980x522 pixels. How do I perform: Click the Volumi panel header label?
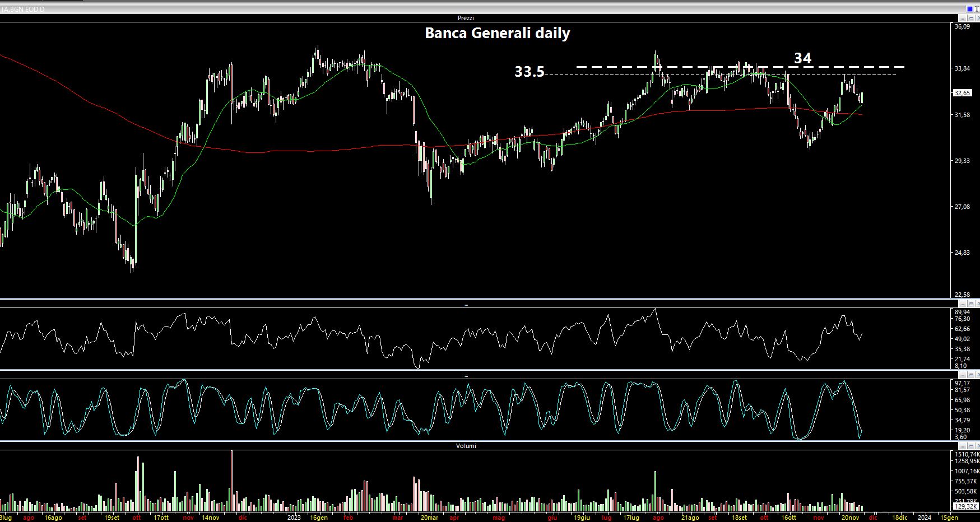tap(466, 446)
